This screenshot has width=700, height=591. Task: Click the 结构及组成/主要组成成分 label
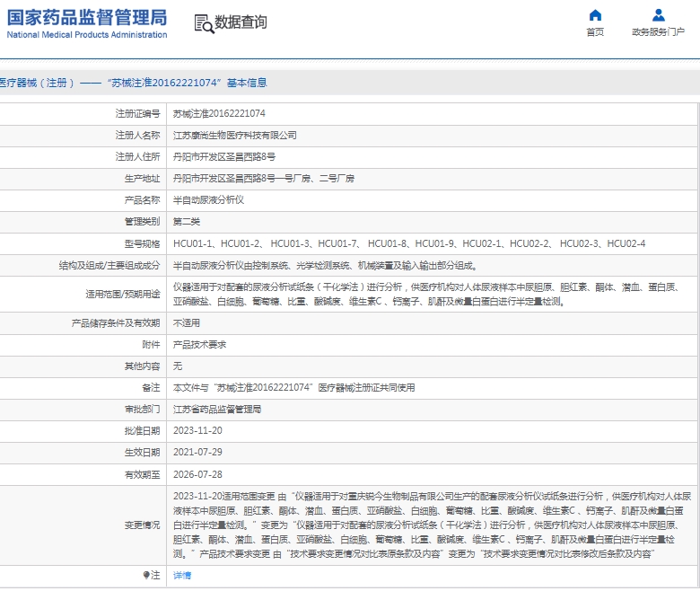[x=109, y=265]
